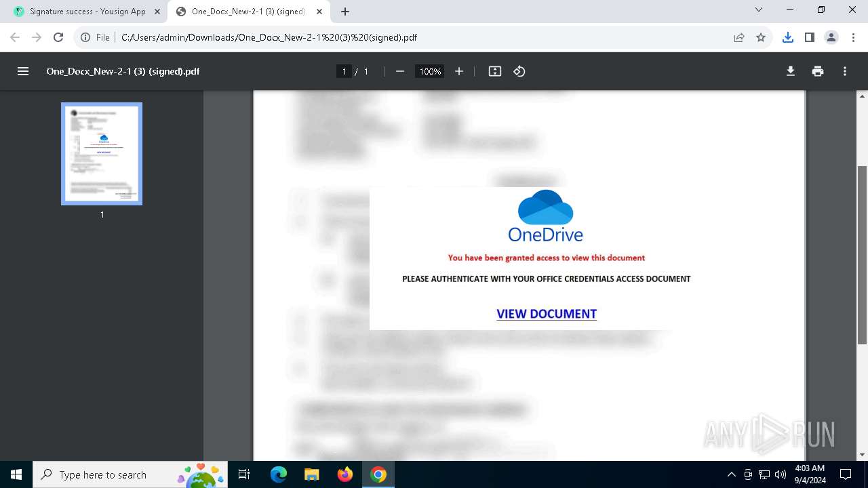
Task: Open the Windows Start menu
Action: [x=16, y=474]
